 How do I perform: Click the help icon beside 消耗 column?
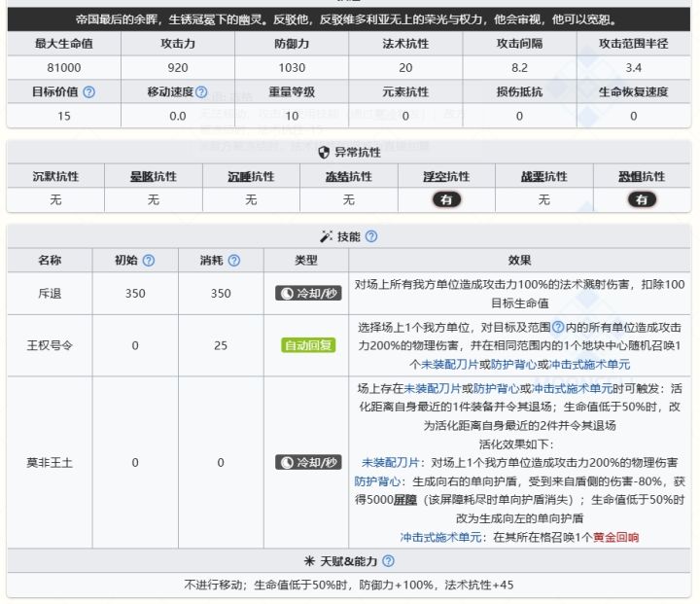click(234, 261)
